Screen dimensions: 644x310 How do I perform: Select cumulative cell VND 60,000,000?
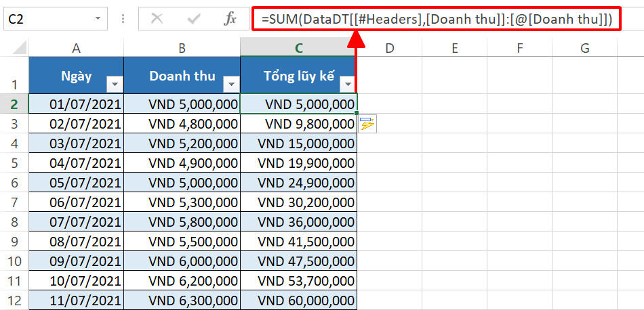(x=298, y=300)
